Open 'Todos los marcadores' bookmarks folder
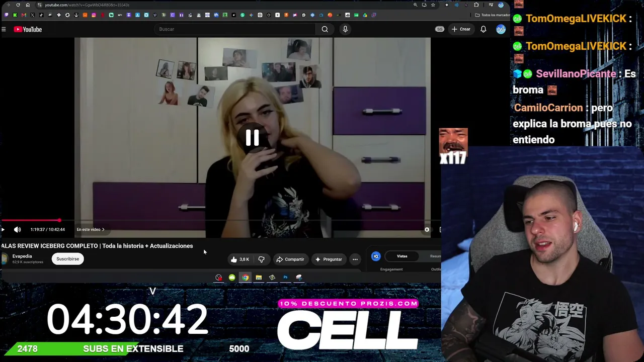Screen dimensions: 644x362 (493, 15)
